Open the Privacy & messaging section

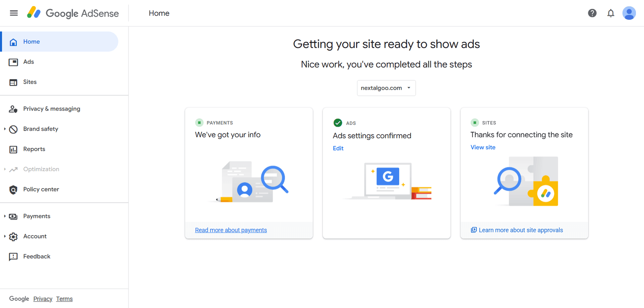pos(51,109)
